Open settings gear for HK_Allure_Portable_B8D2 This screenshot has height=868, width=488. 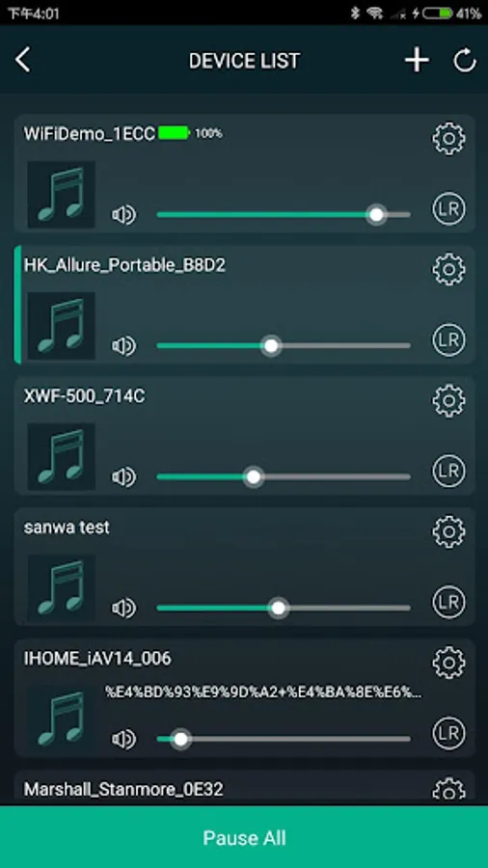click(x=448, y=270)
